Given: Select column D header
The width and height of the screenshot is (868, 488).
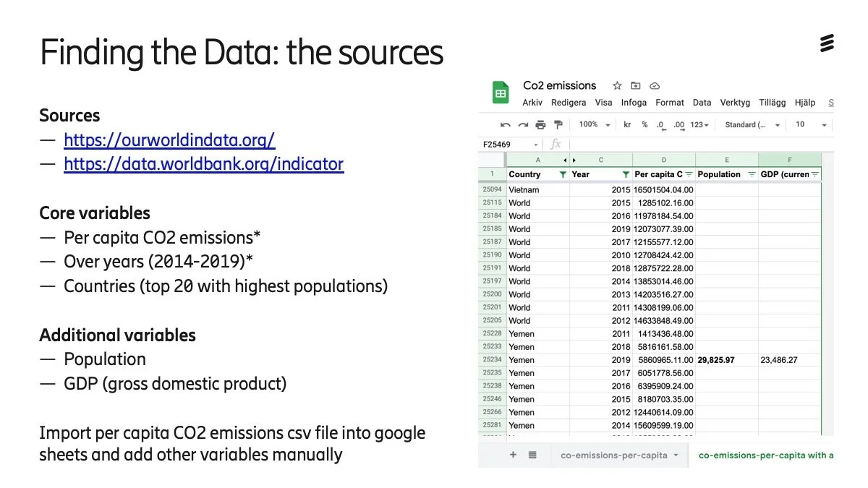Looking at the screenshot, I should [x=664, y=160].
